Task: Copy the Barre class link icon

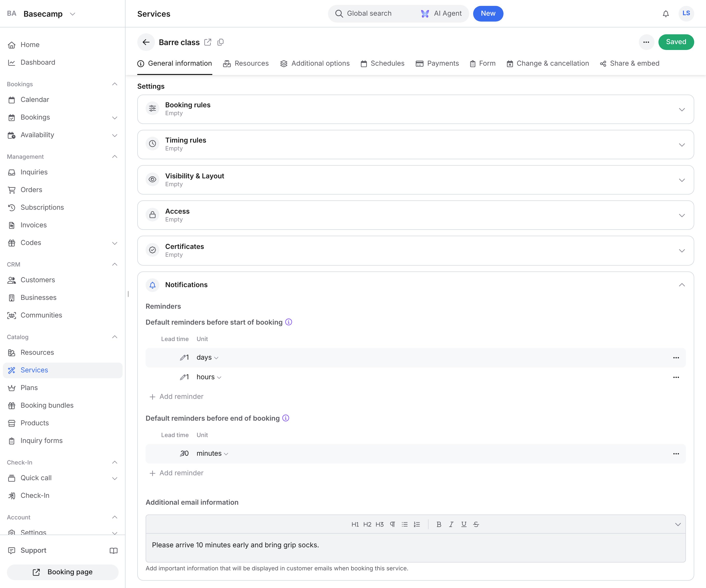Action: 221,42
